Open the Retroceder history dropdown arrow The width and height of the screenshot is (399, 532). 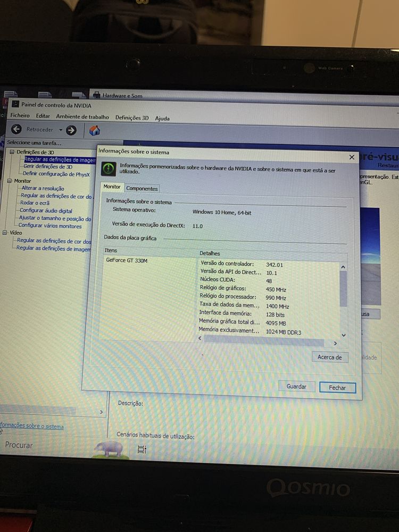[x=61, y=130]
